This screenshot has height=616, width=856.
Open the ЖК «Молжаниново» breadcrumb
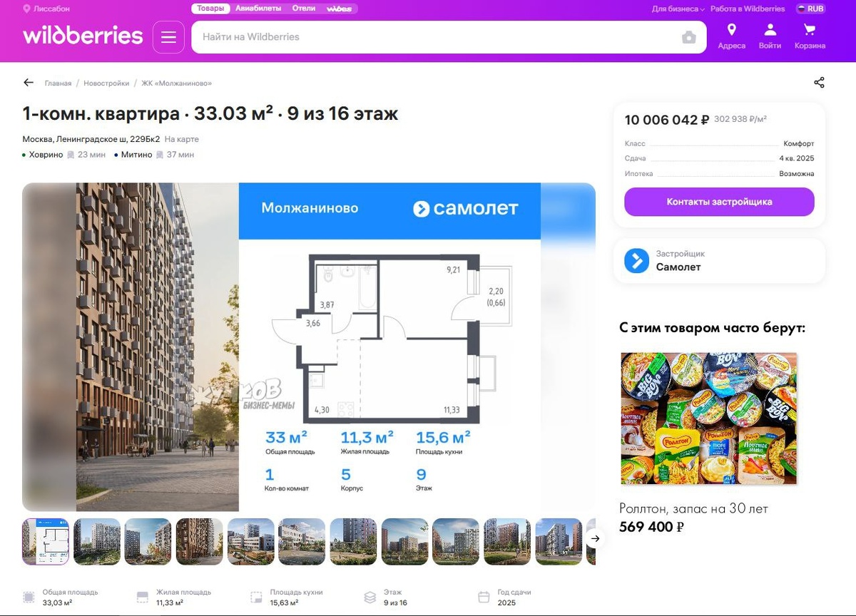[176, 83]
